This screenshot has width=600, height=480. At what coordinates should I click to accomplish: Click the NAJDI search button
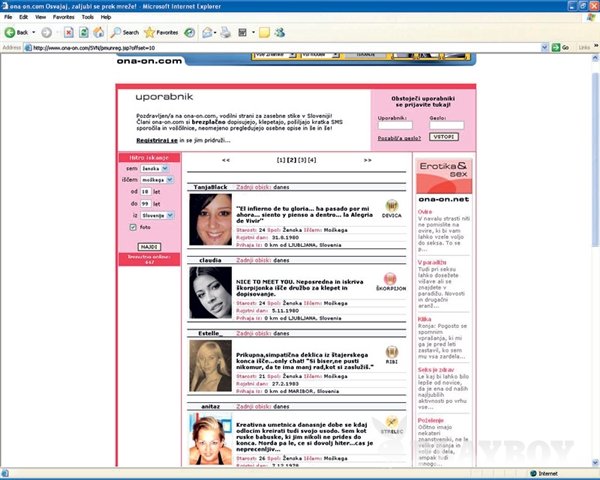(149, 247)
